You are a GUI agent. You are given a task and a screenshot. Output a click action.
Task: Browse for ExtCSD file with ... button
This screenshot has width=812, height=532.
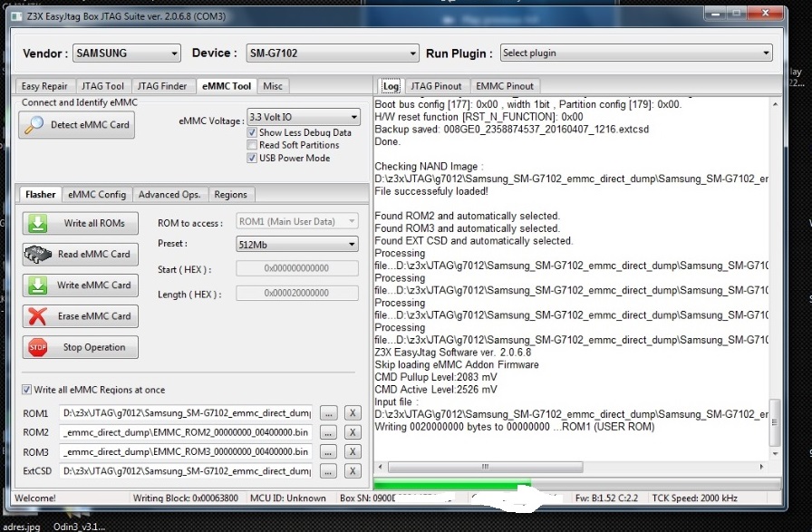328,471
